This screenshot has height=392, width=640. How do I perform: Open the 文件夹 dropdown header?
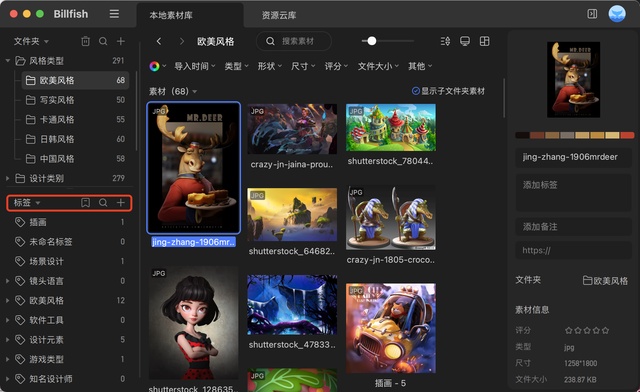coord(31,41)
